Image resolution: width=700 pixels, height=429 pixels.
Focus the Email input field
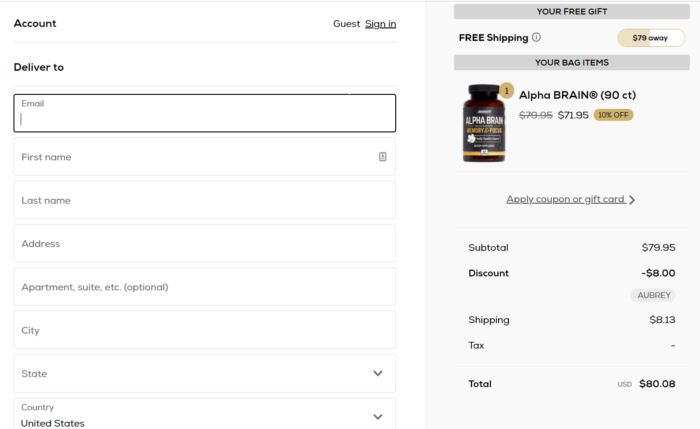pyautogui.click(x=204, y=113)
